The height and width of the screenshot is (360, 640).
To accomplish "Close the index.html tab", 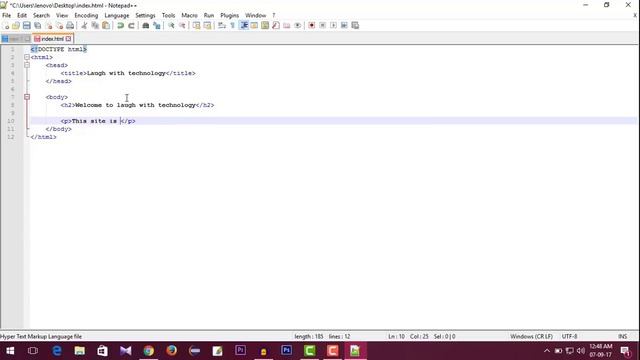I will tap(69, 39).
